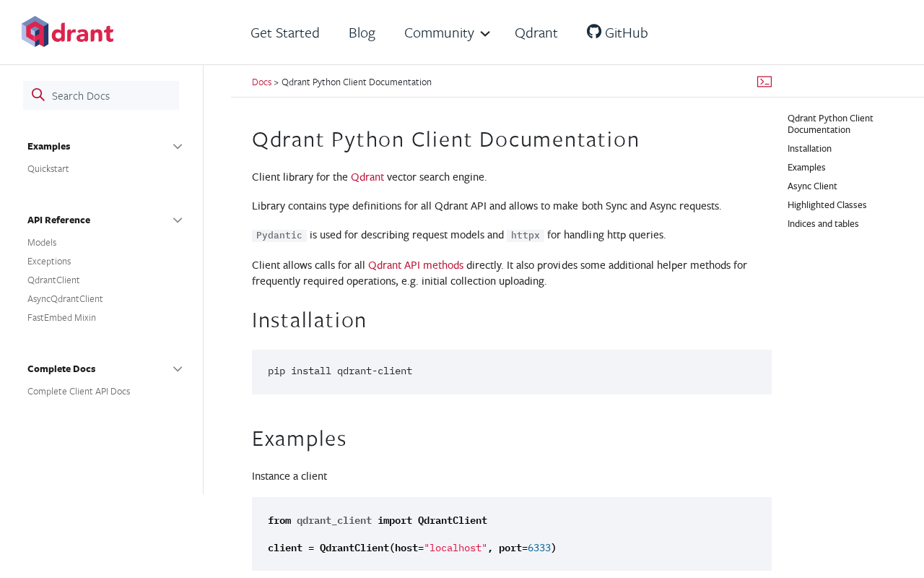
Task: Click into the Search Docs field
Action: click(101, 95)
